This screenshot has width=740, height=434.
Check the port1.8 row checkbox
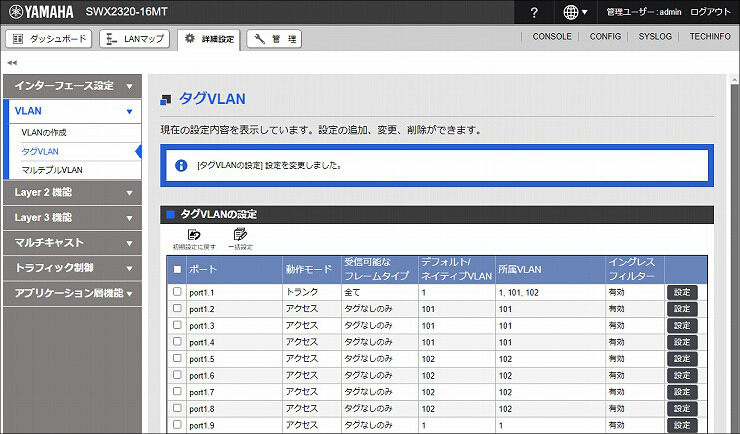point(177,408)
